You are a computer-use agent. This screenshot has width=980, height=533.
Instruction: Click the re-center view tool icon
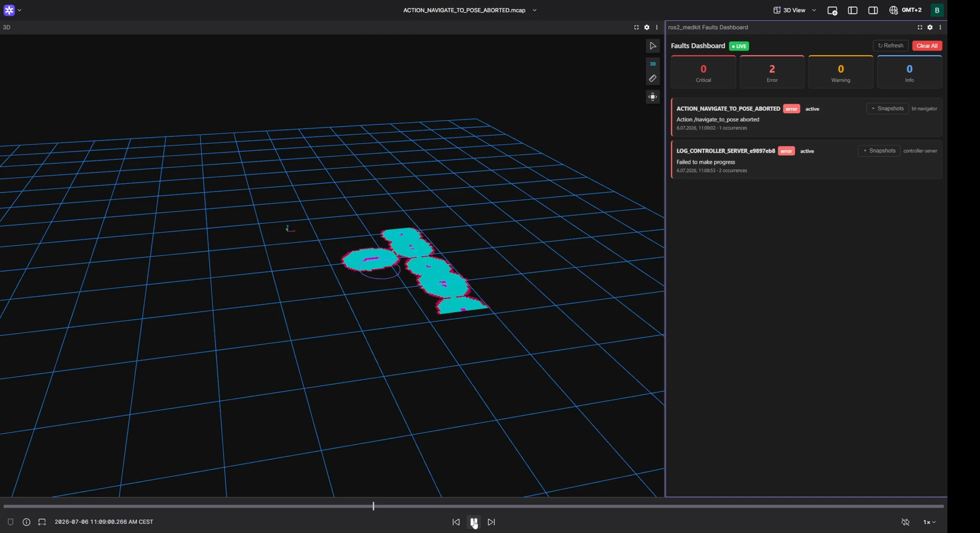652,97
